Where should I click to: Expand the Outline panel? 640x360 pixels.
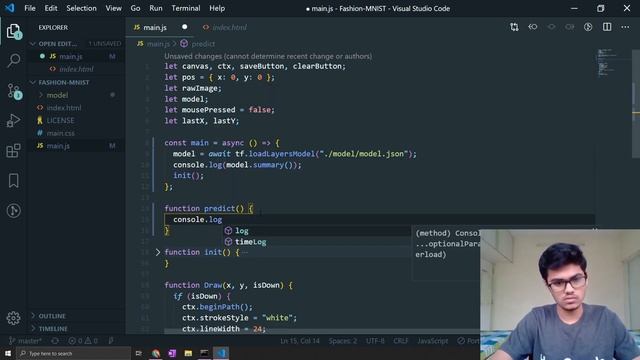[x=52, y=316]
